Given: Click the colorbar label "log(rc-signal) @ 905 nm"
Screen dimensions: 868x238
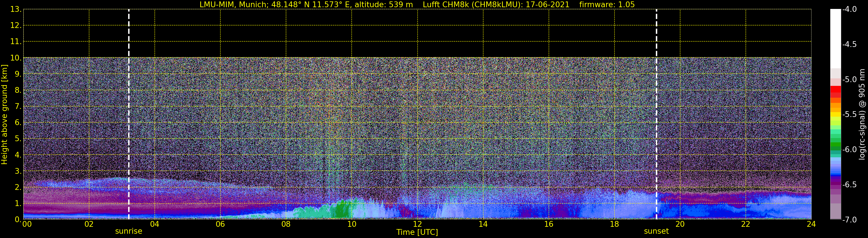Looking at the screenshot, I should (x=862, y=114).
